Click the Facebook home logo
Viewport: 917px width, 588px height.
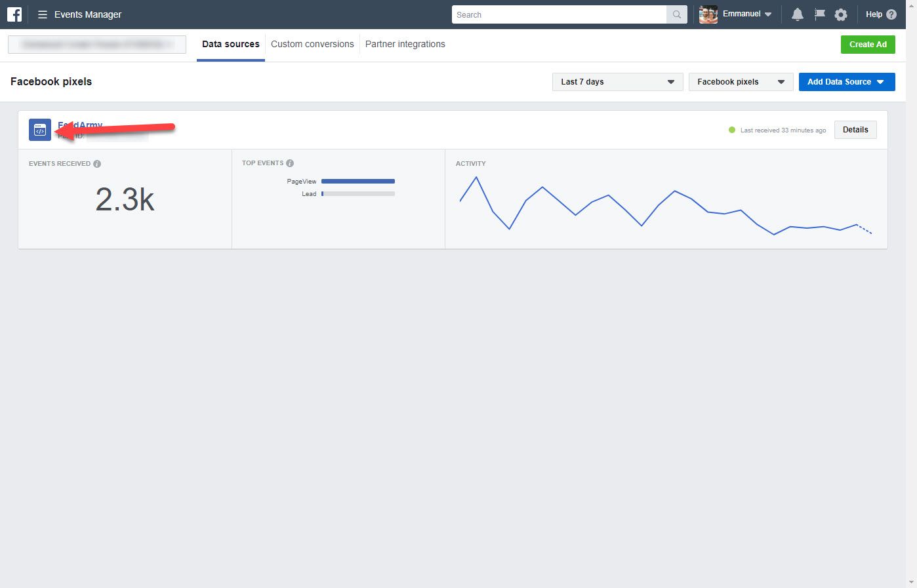coord(14,14)
